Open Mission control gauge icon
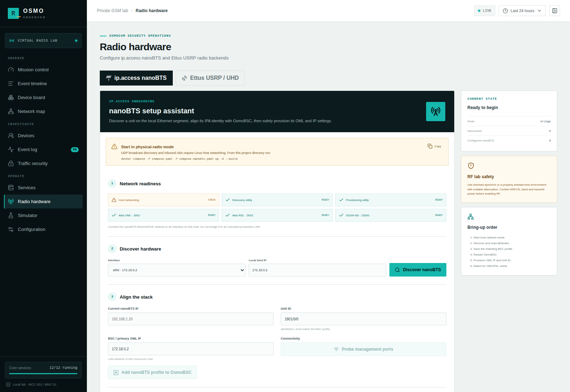Screen dimensions: 570x392 (x=11, y=70)
